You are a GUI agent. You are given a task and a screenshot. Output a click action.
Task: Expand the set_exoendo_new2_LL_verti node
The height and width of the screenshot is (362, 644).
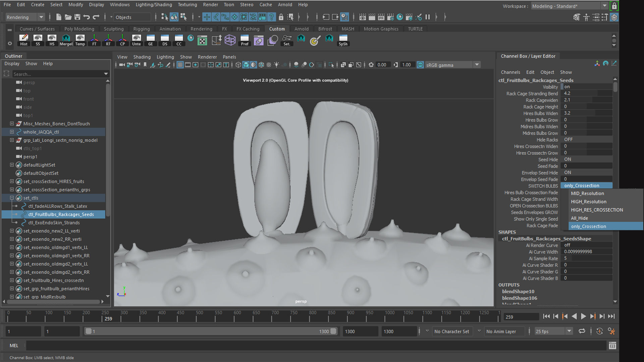12,231
